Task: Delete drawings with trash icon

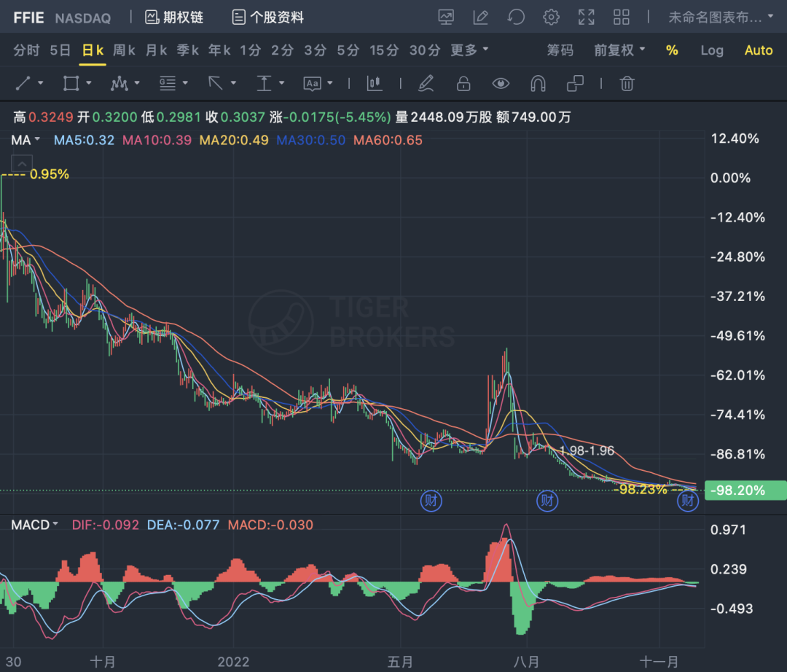Action: coord(627,84)
